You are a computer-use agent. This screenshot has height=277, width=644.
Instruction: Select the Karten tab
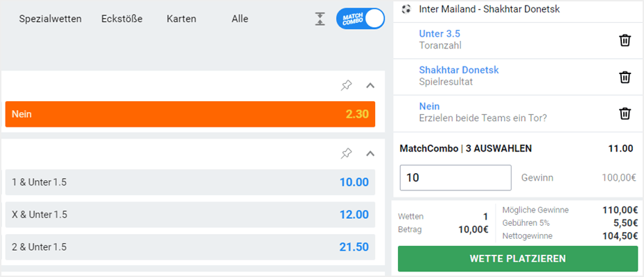[181, 19]
